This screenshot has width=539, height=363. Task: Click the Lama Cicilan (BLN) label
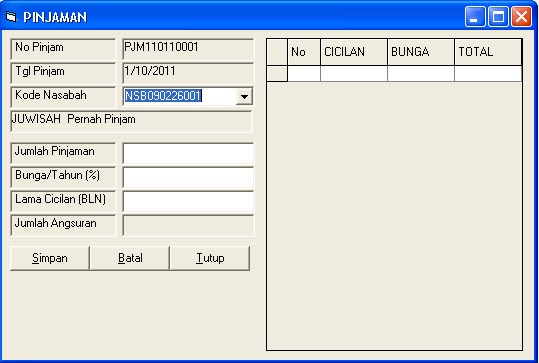point(63,201)
